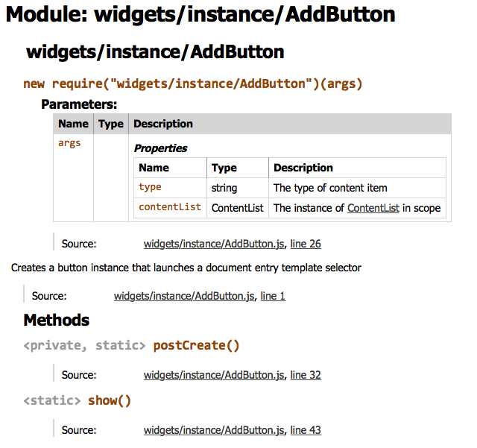477x448 pixels.
Task: Go to the "line 32" link
Action: tap(306, 375)
